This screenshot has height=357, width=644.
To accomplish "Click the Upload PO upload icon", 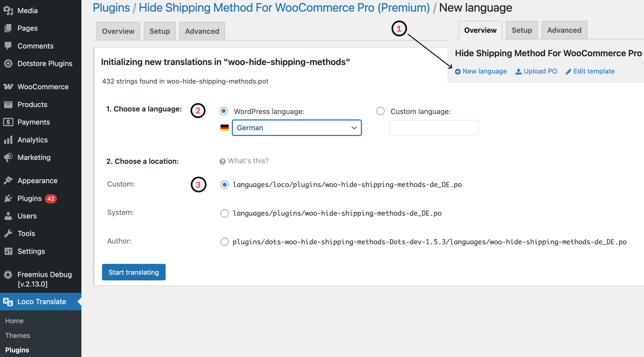I will point(518,71).
